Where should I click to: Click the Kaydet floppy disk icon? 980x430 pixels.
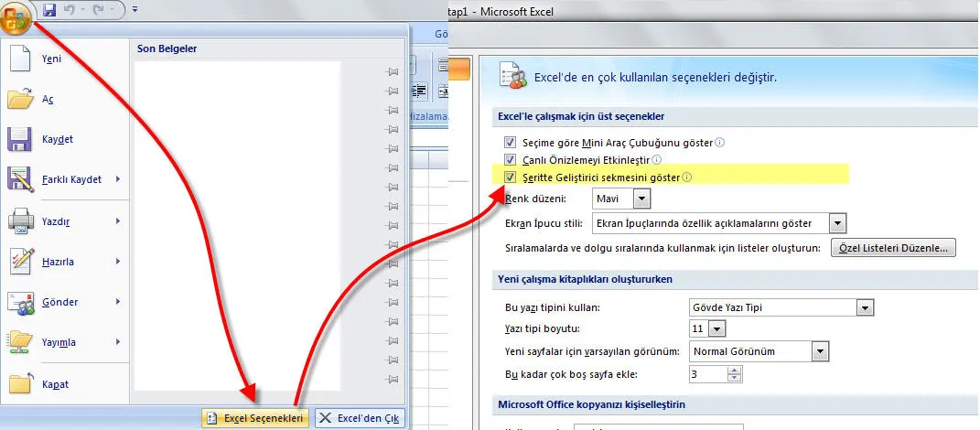[x=20, y=139]
